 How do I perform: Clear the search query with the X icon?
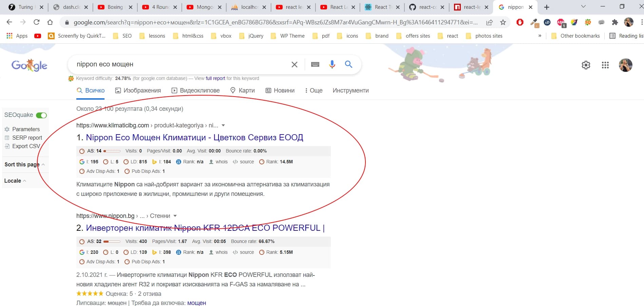pos(294,64)
